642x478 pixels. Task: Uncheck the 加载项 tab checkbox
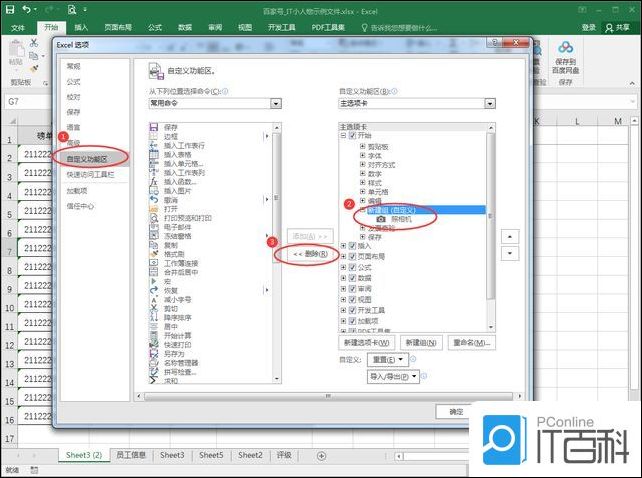tap(352, 321)
